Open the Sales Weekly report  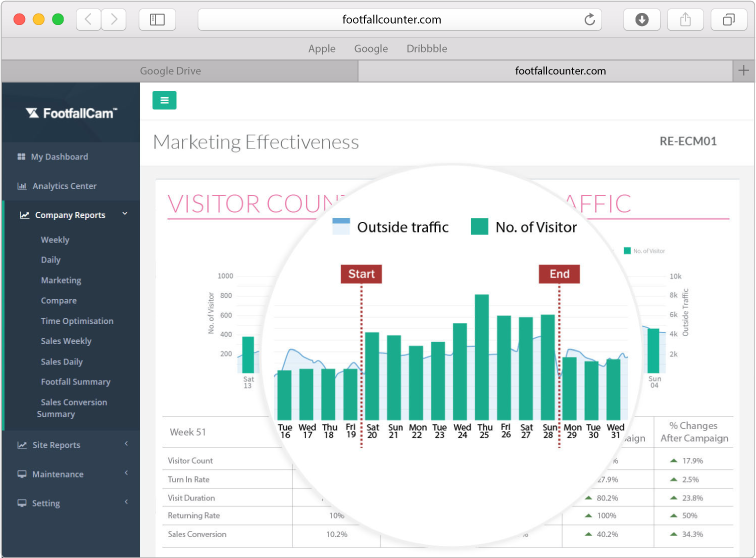click(x=66, y=341)
